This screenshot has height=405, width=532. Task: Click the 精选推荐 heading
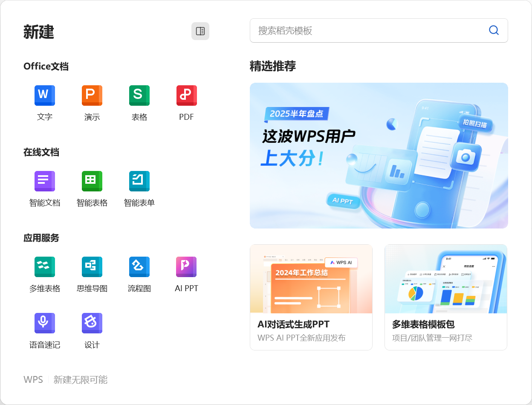(273, 66)
